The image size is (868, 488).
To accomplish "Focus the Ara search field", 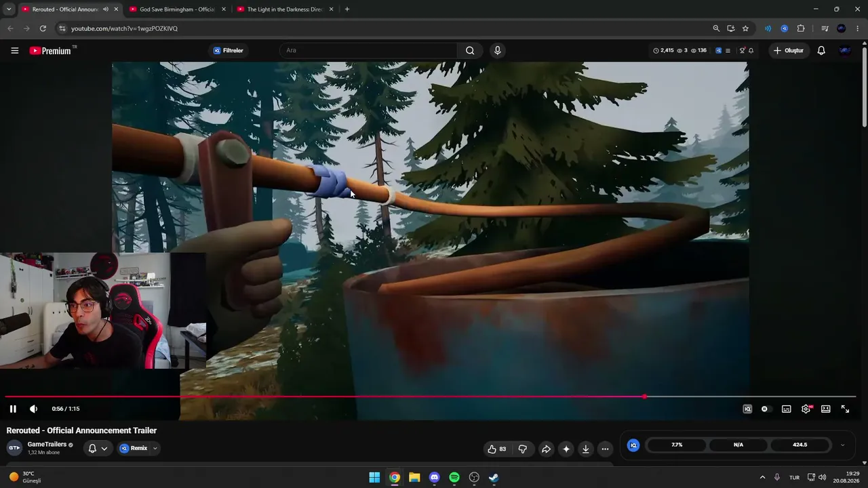I will coord(370,50).
